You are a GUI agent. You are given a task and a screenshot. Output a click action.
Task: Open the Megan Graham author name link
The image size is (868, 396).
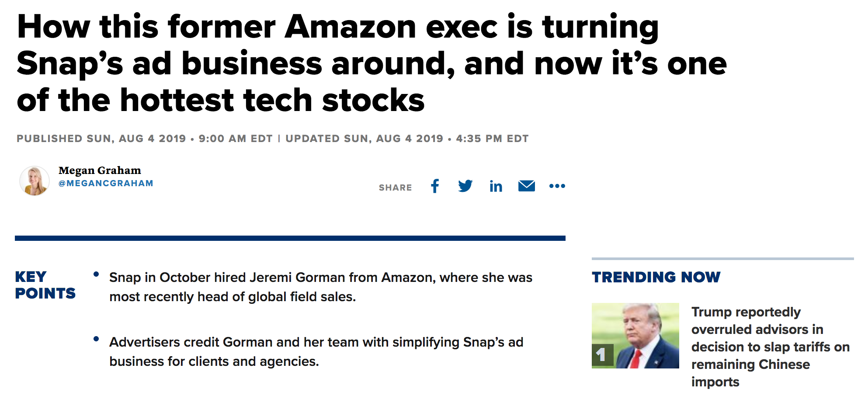coord(100,170)
